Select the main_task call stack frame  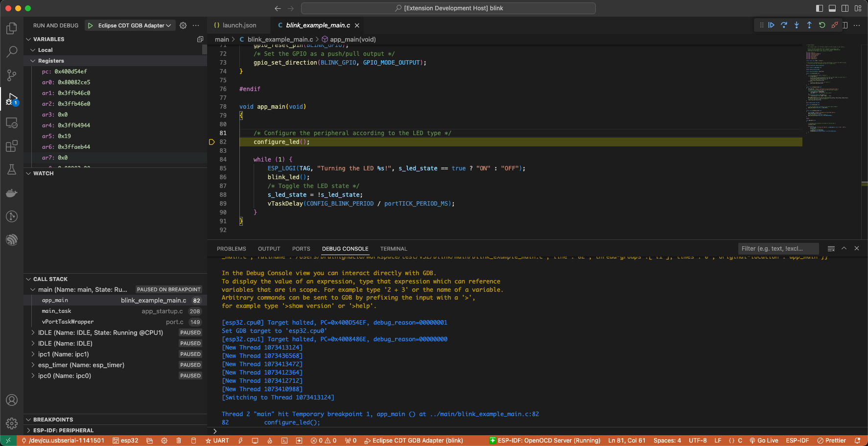[57, 311]
